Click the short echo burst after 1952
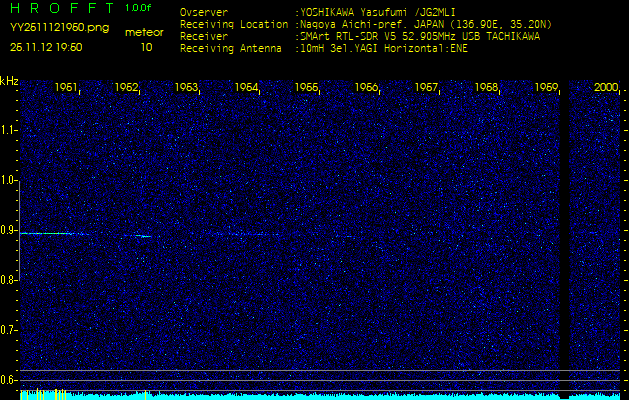The image size is (629, 400). pos(144,236)
